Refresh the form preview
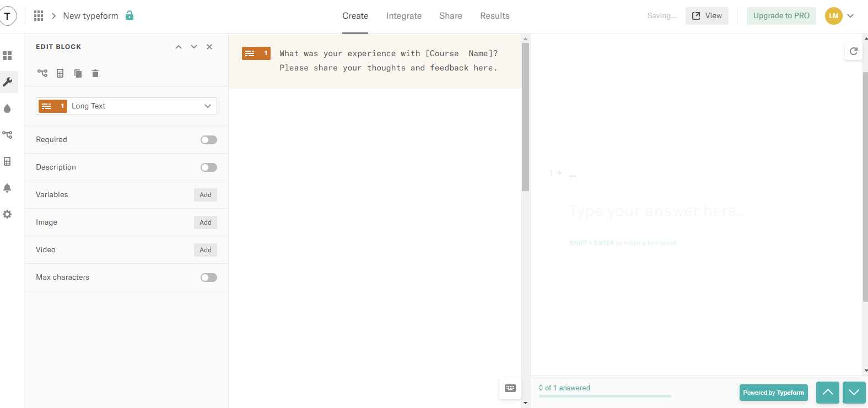This screenshot has width=868, height=408. tap(854, 51)
